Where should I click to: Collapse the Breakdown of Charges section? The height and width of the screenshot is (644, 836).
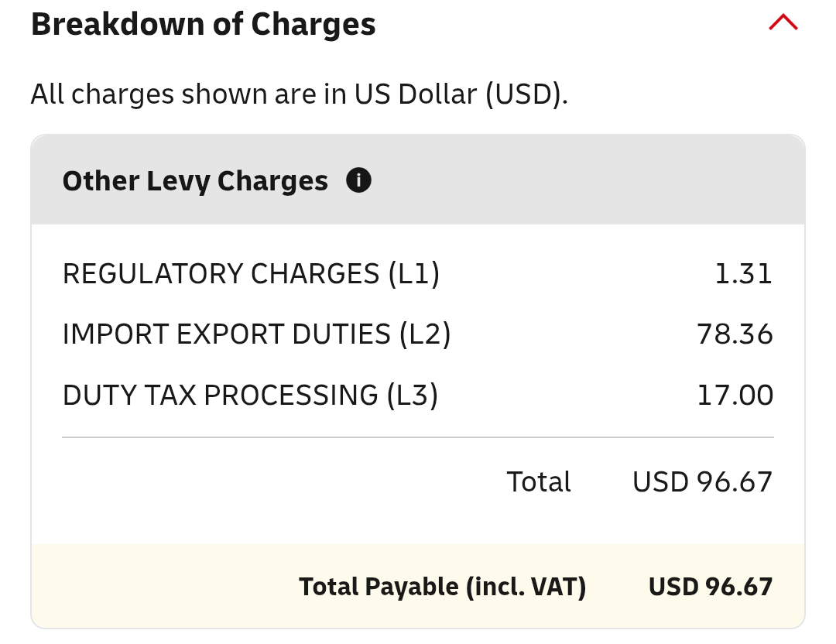tap(783, 22)
